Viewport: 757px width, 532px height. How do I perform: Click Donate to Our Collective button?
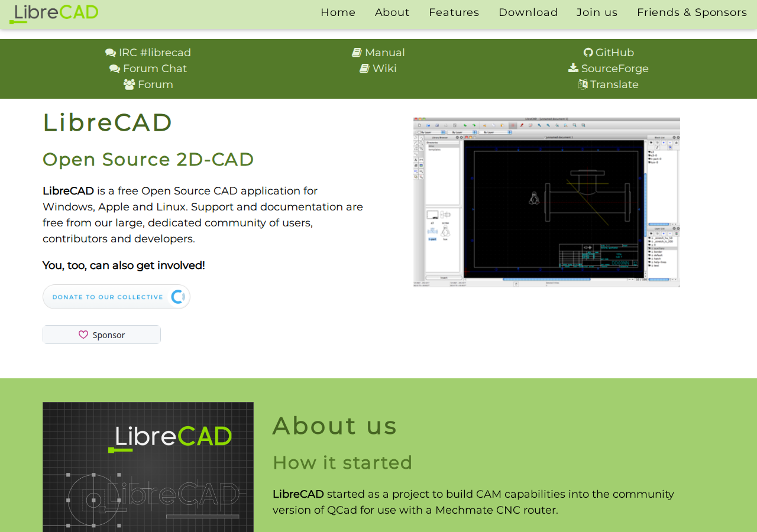coord(117,297)
